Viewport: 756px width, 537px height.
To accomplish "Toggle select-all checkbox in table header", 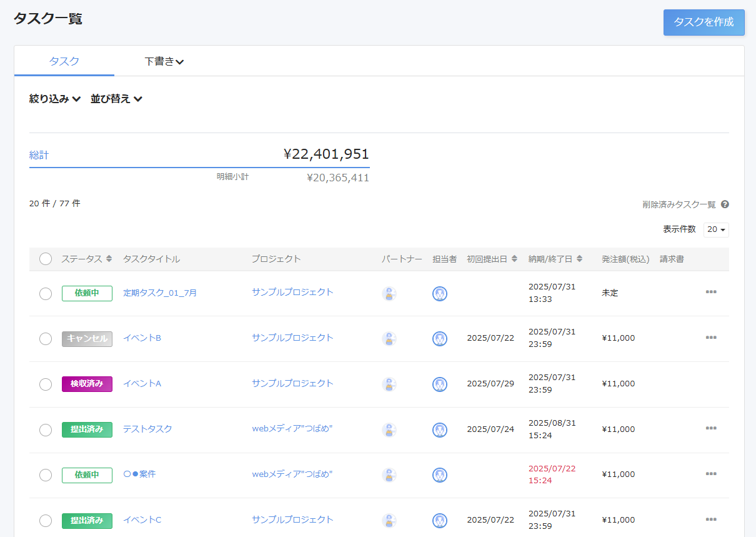I will 46,259.
